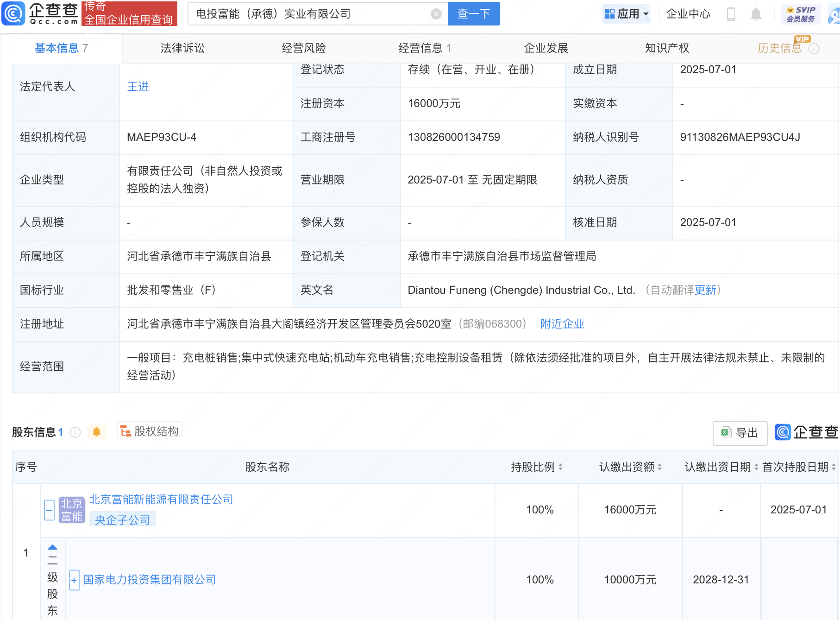The width and height of the screenshot is (840, 620).
Task: Collapse the 北京富能新能源 shareholder row
Action: pos(50,510)
